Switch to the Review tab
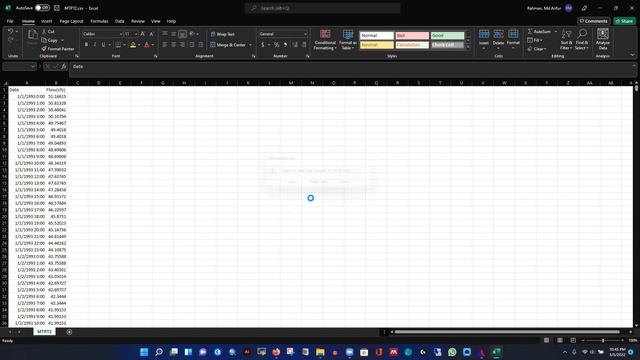This screenshot has width=640, height=360. [x=138, y=21]
